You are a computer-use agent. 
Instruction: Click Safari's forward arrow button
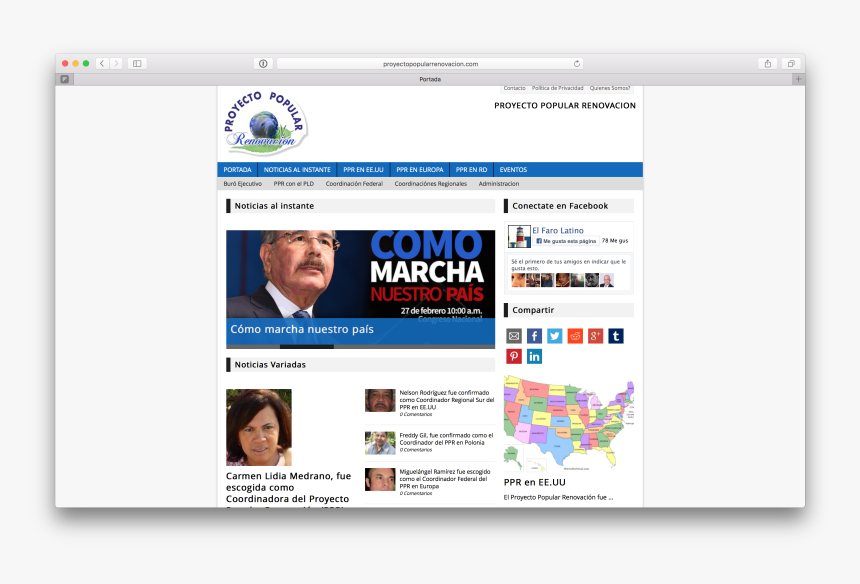tap(116, 64)
